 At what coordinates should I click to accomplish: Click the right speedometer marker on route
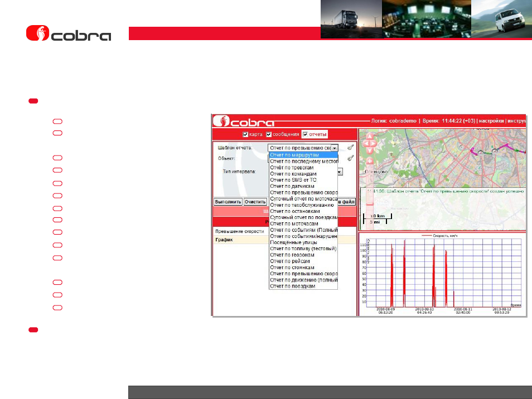pyautogui.click(x=495, y=150)
